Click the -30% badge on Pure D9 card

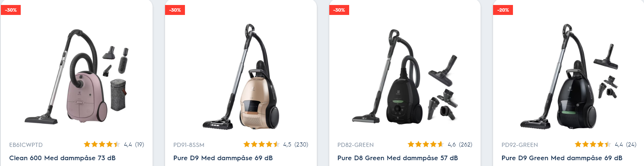click(x=175, y=10)
